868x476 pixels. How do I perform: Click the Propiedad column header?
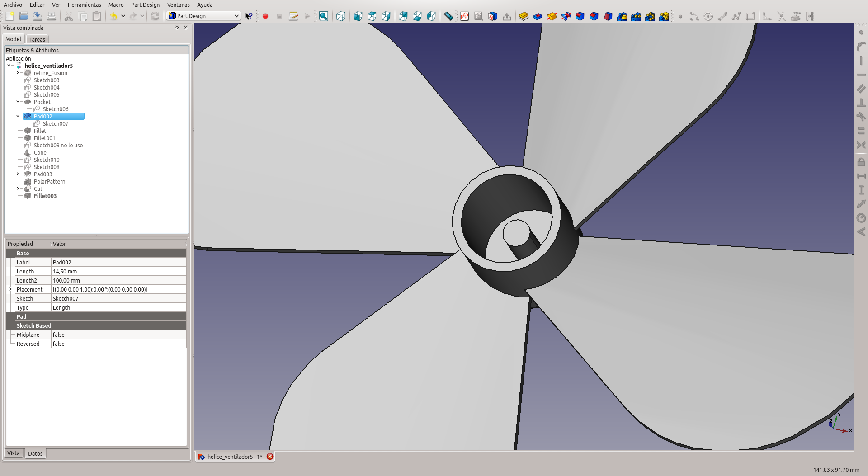click(28, 244)
